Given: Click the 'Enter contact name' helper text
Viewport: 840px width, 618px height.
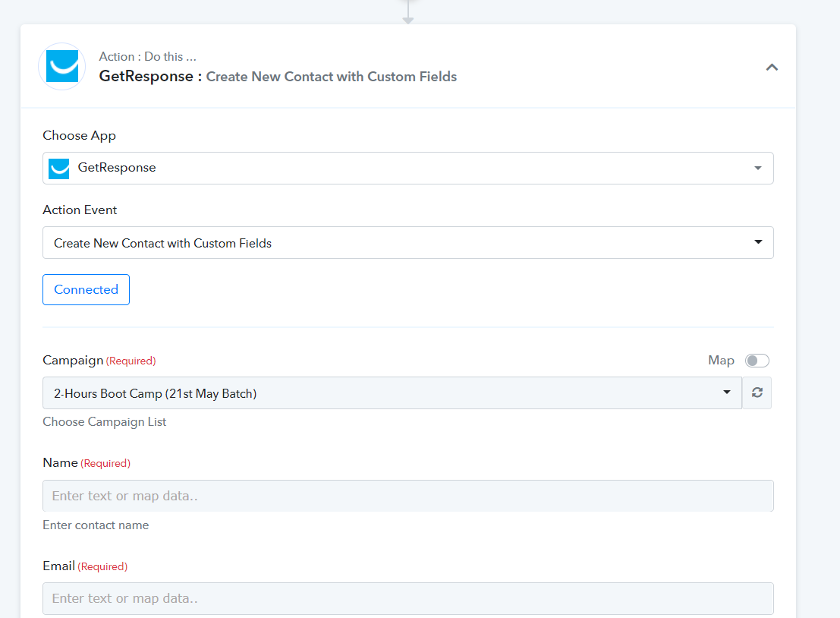Looking at the screenshot, I should tap(96, 525).
